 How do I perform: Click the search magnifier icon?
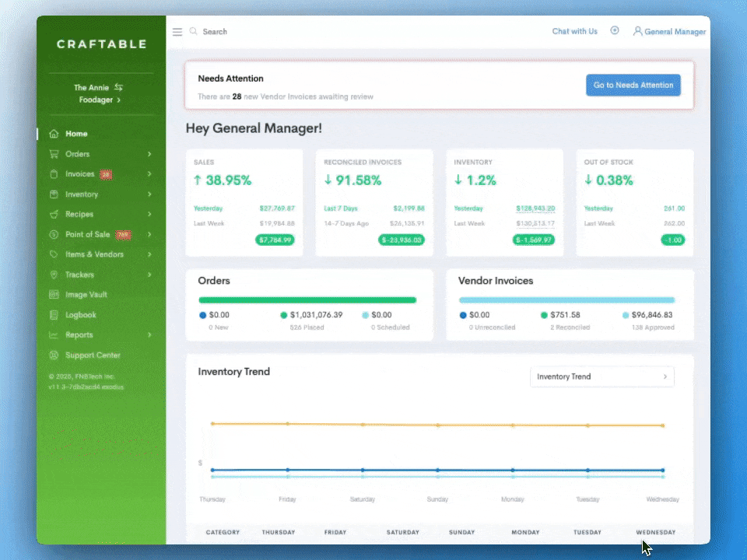point(193,32)
